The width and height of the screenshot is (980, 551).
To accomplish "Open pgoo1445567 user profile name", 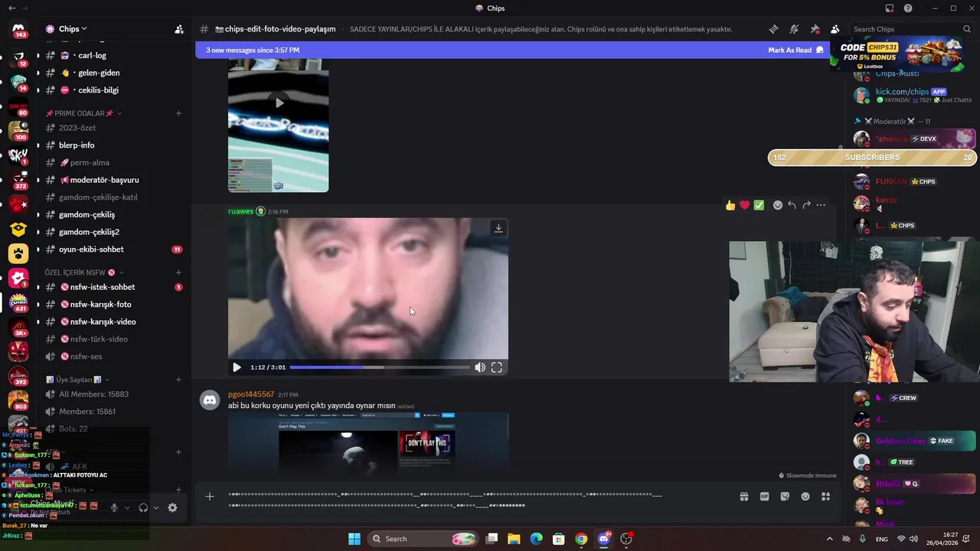I will [250, 394].
